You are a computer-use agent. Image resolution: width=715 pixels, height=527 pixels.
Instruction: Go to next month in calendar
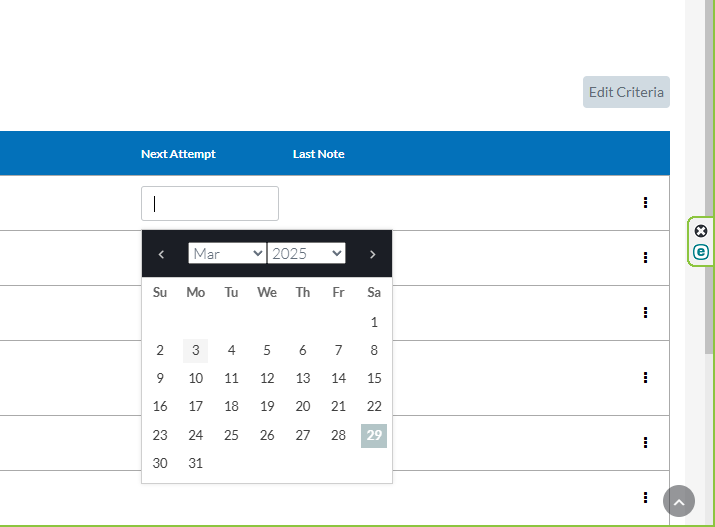[373, 254]
